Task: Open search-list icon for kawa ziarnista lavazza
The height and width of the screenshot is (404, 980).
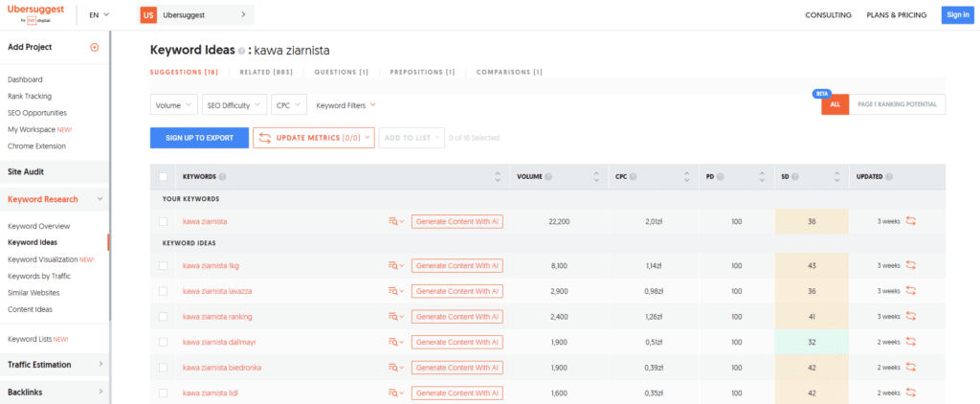Action: pos(395,291)
